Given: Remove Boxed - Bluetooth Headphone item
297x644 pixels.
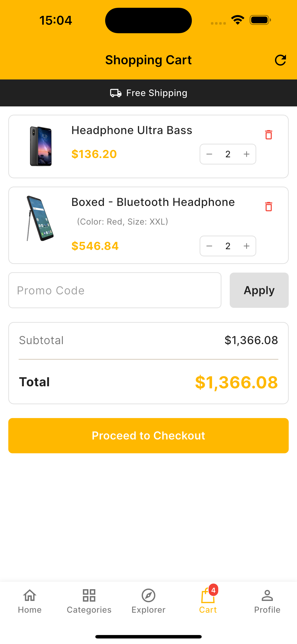Looking at the screenshot, I should [268, 207].
